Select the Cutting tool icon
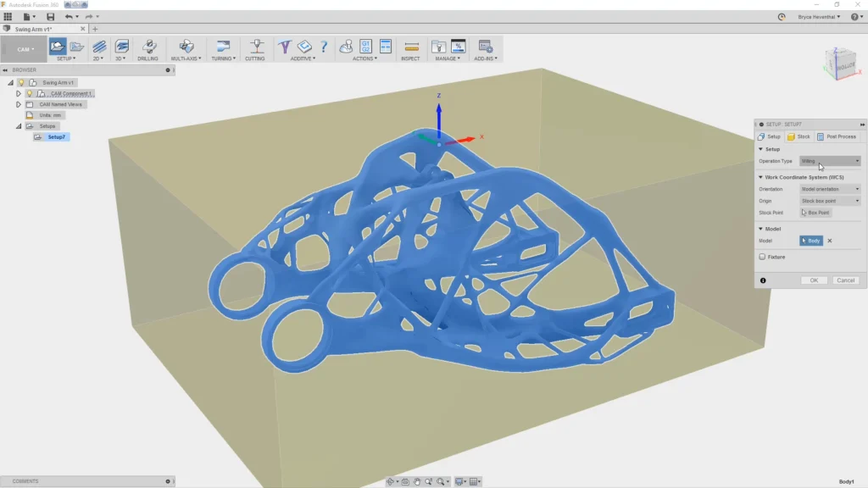 point(256,45)
